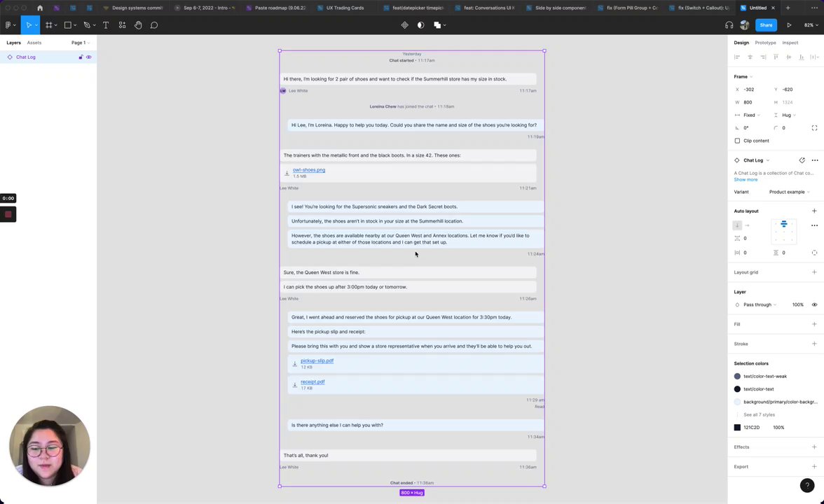The width and height of the screenshot is (824, 504).
Task: Toggle independent padding icon
Action: [814, 253]
